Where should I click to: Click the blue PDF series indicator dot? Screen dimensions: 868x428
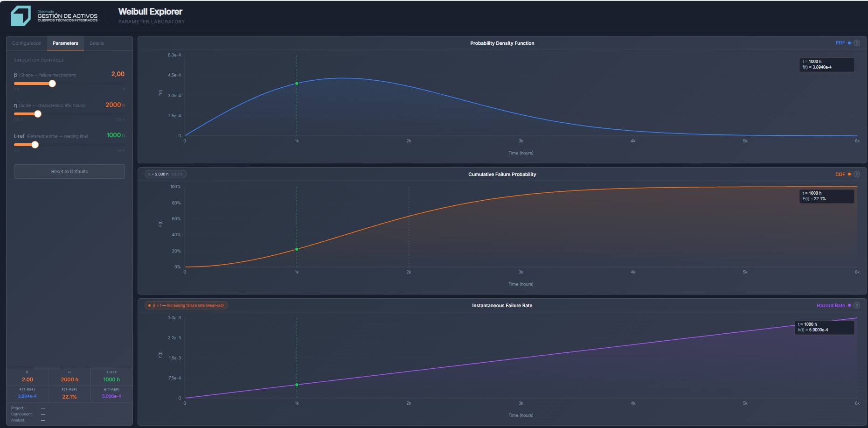(x=849, y=42)
